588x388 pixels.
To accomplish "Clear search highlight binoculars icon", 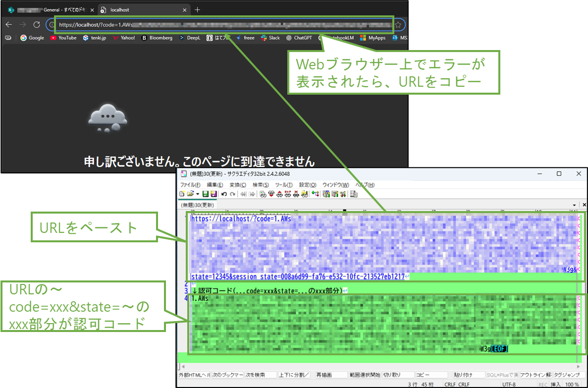I will tap(296, 194).
